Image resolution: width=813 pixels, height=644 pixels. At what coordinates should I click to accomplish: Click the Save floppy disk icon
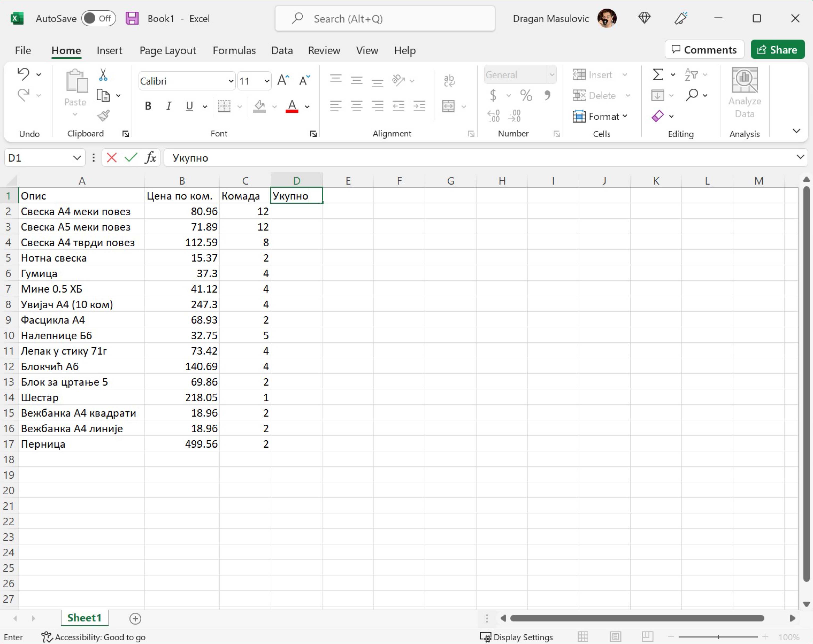tap(132, 19)
